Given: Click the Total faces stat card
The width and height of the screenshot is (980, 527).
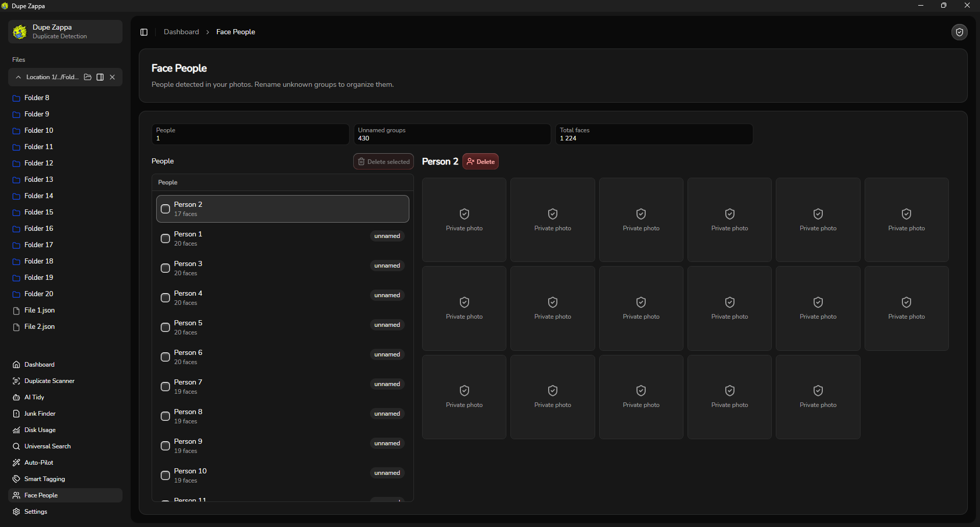Looking at the screenshot, I should [654, 134].
